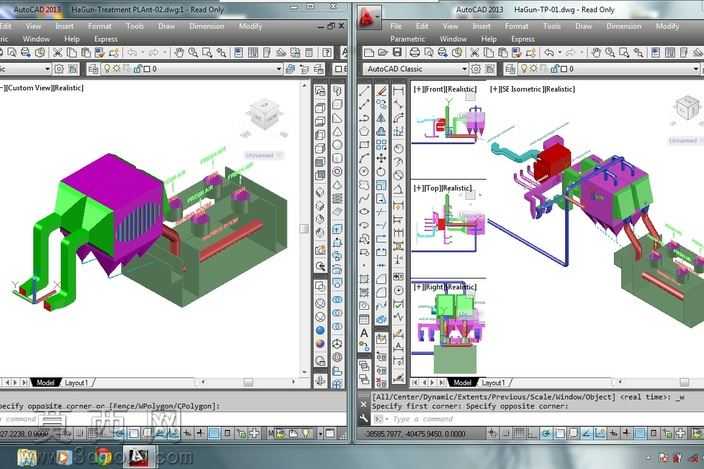Viewport: 704px width, 469px height.
Task: Select the Line tool in Draw toolbar
Action: coord(364,91)
